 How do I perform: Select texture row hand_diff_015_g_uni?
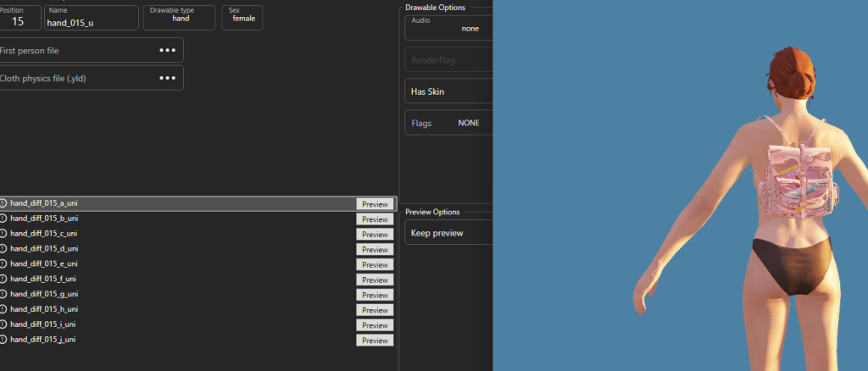(198, 294)
